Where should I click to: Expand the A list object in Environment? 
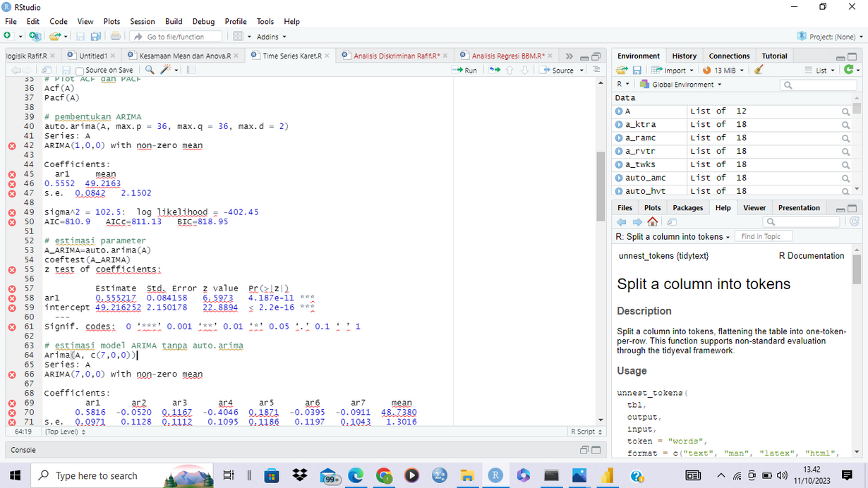click(x=619, y=111)
